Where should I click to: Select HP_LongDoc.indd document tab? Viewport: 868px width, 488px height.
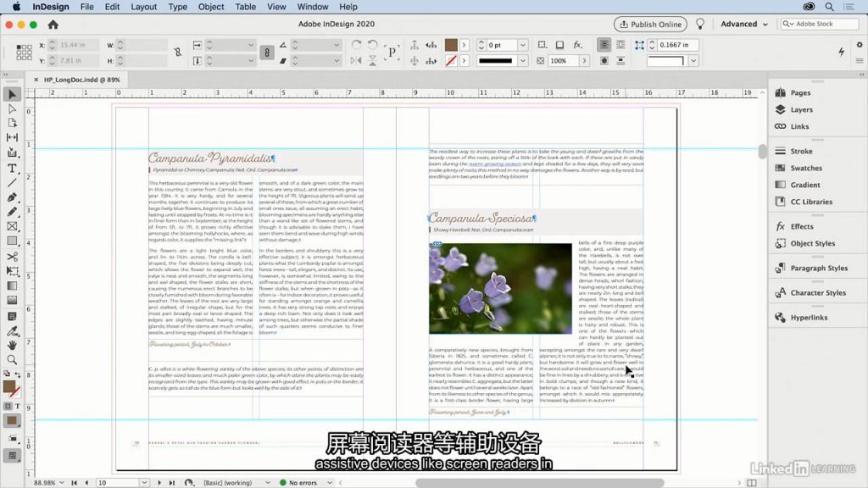(81, 80)
